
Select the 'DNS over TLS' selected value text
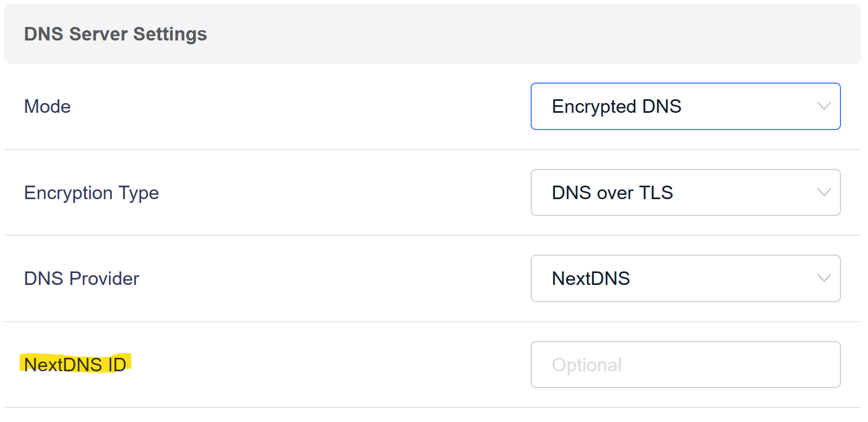click(x=612, y=193)
